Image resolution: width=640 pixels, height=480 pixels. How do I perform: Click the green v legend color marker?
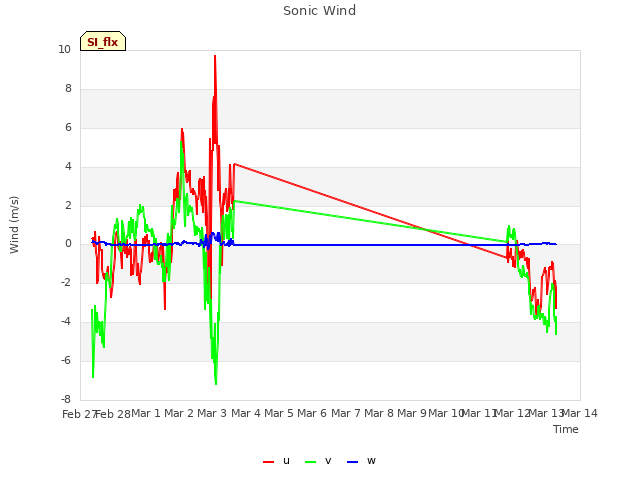[311, 462]
